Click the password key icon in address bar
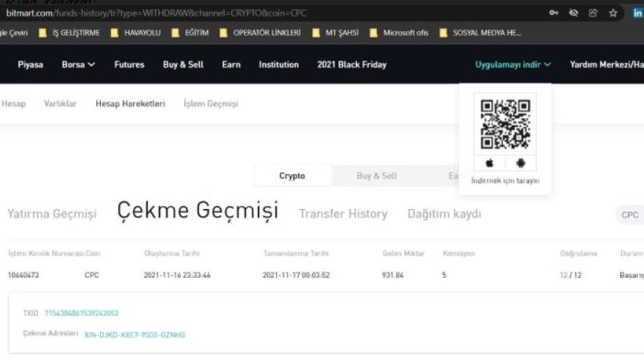This screenshot has width=644, height=362. point(554,13)
